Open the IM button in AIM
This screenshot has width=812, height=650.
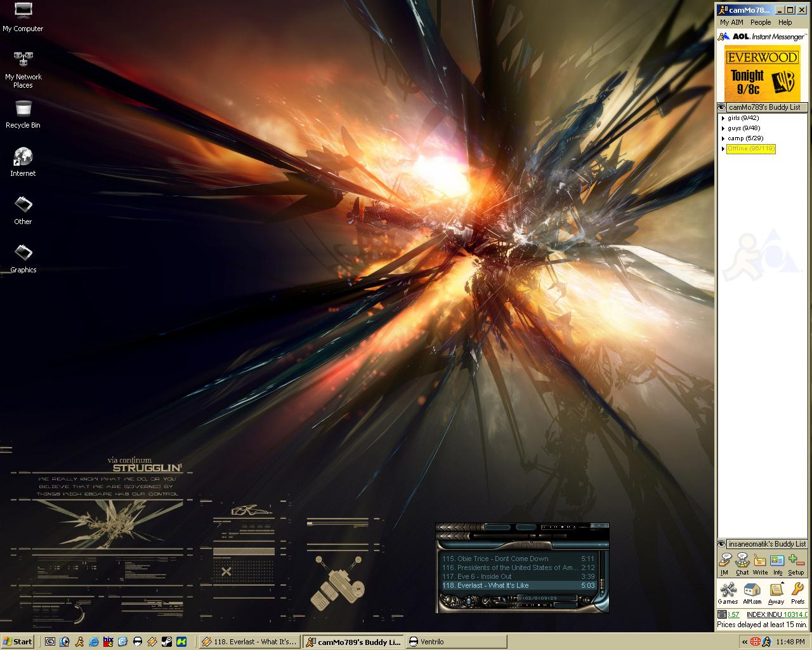[x=724, y=564]
